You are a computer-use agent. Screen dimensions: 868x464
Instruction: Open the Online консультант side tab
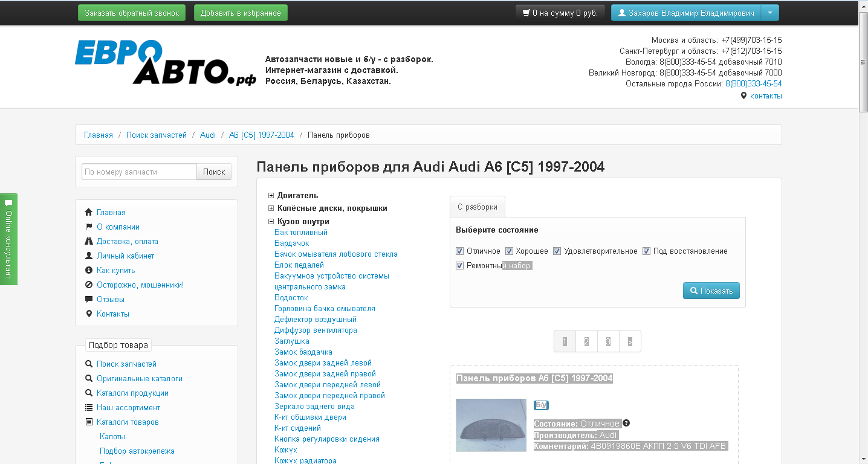pyautogui.click(x=8, y=239)
